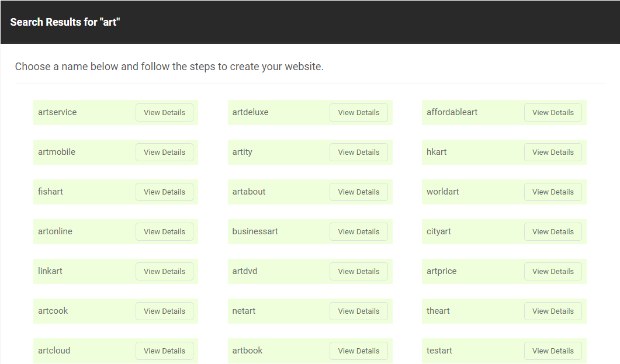Click View Details next to artprice
The image size is (620, 364).
pos(553,272)
